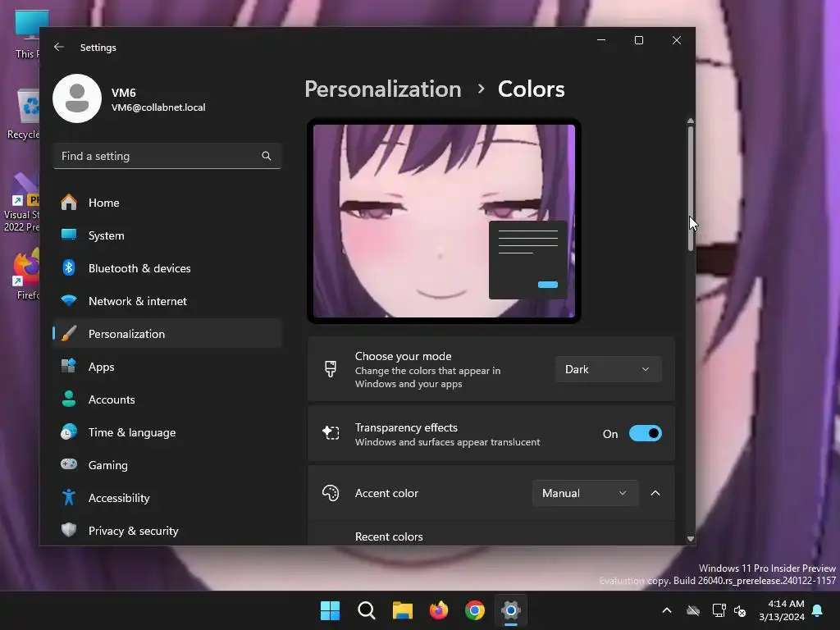Click Personalization breadcrumb link

click(382, 89)
